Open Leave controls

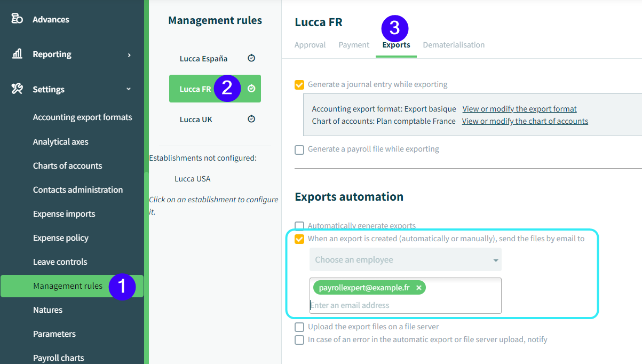(x=60, y=262)
